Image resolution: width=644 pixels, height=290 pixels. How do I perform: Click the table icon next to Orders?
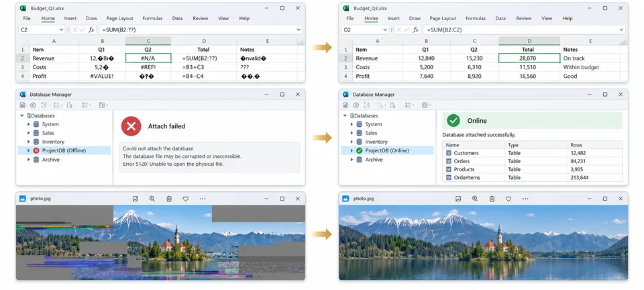click(x=449, y=161)
